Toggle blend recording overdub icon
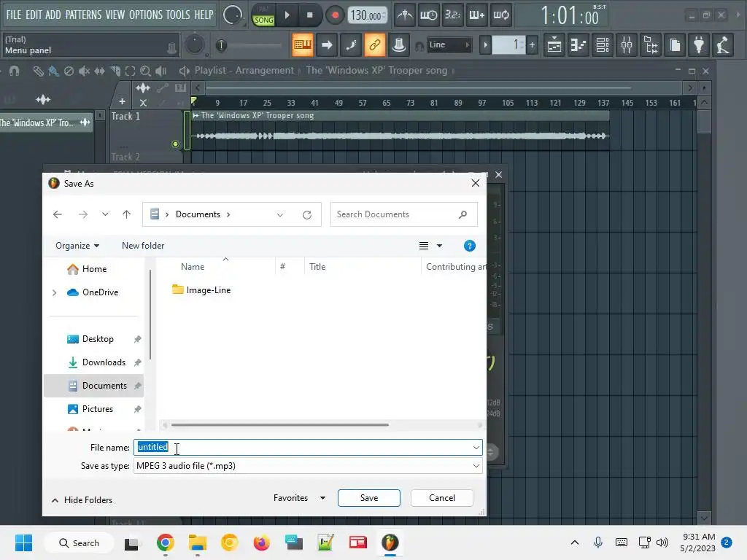Screen dimensions: 747x560 pyautogui.click(x=477, y=15)
